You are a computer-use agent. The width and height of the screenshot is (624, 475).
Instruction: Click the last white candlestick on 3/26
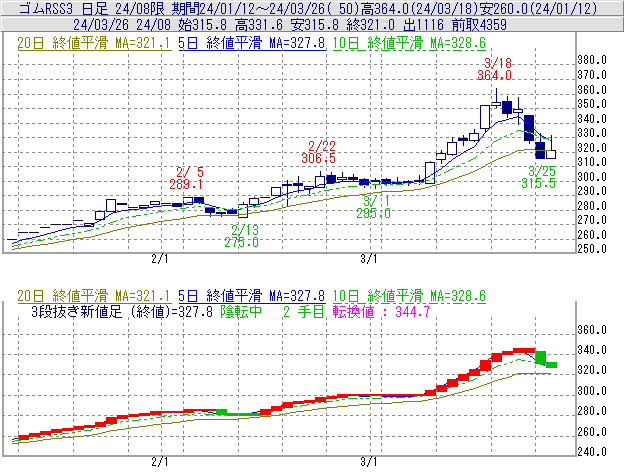(x=551, y=154)
